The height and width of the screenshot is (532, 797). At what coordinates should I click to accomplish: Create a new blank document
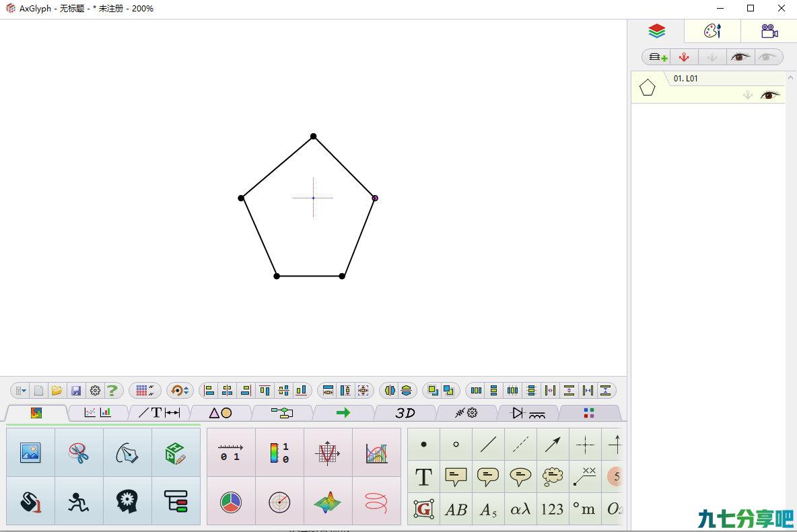[38, 390]
